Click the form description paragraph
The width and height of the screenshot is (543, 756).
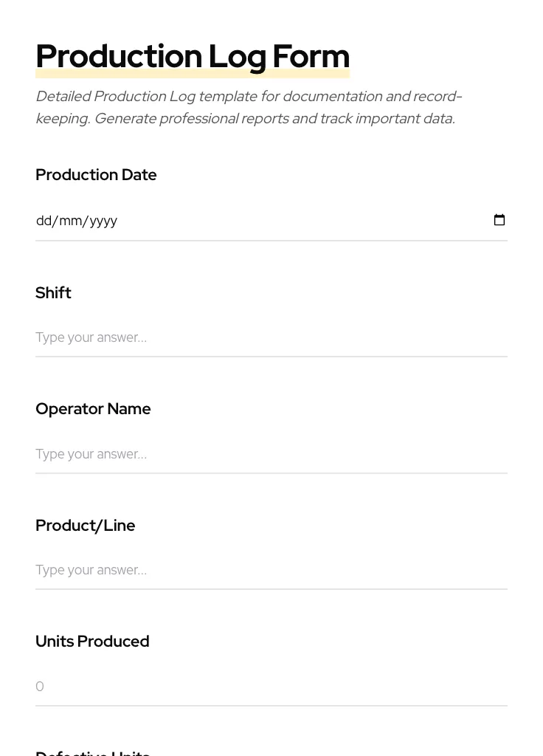(x=249, y=107)
